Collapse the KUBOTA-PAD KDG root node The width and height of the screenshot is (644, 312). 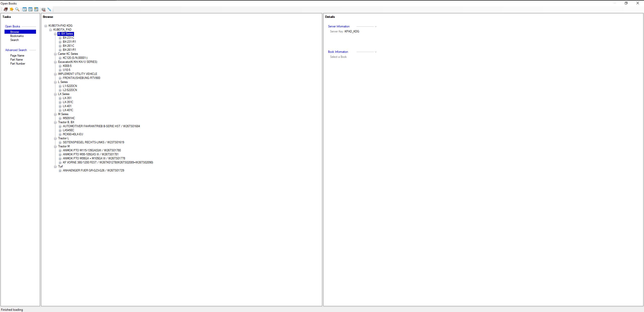click(x=46, y=26)
